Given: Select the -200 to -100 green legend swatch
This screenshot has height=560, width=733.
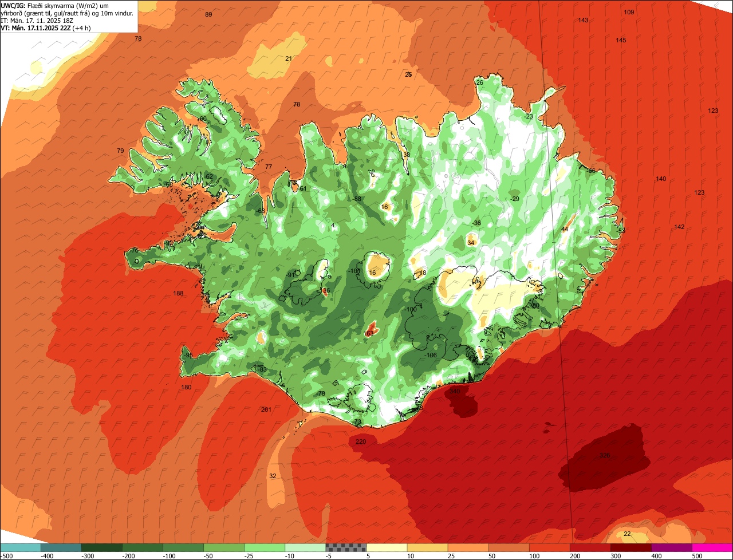Looking at the screenshot, I should click(x=143, y=547).
